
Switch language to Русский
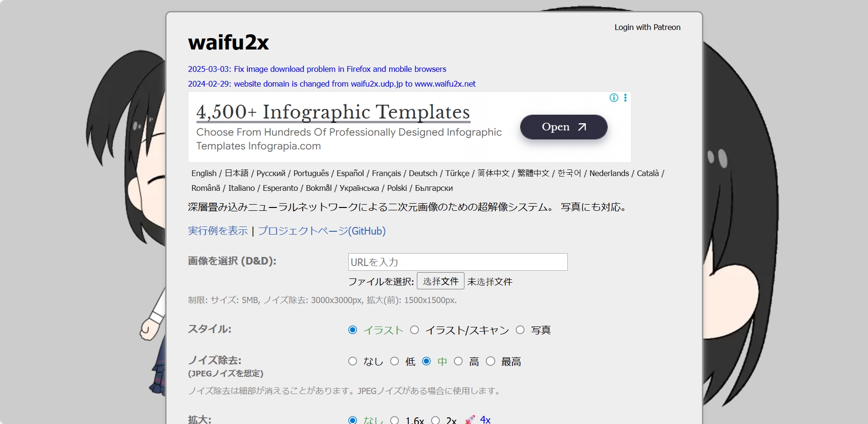coord(271,173)
